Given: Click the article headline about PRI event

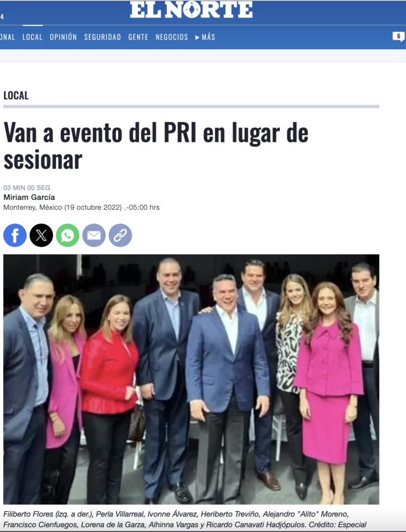Looking at the screenshot, I should (x=156, y=146).
